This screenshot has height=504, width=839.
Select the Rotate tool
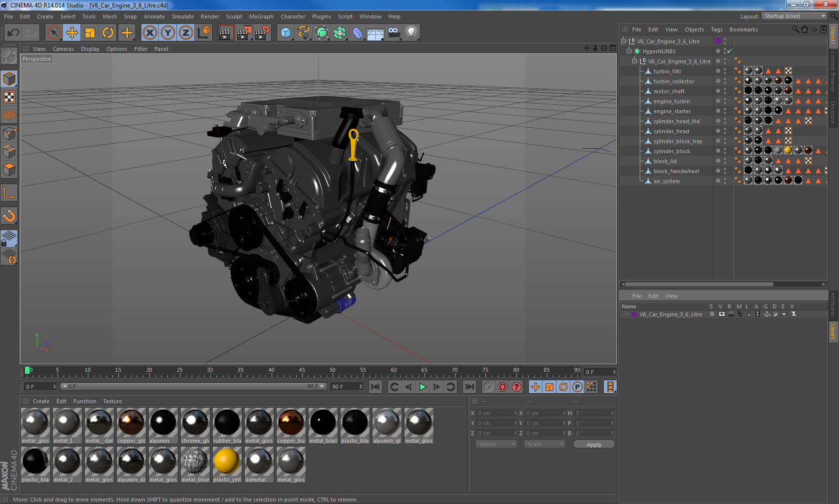[x=108, y=33]
